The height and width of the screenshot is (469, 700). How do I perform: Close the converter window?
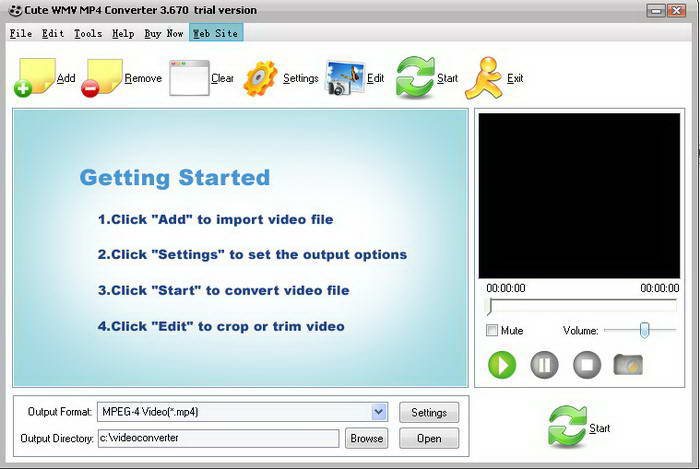tap(677, 11)
